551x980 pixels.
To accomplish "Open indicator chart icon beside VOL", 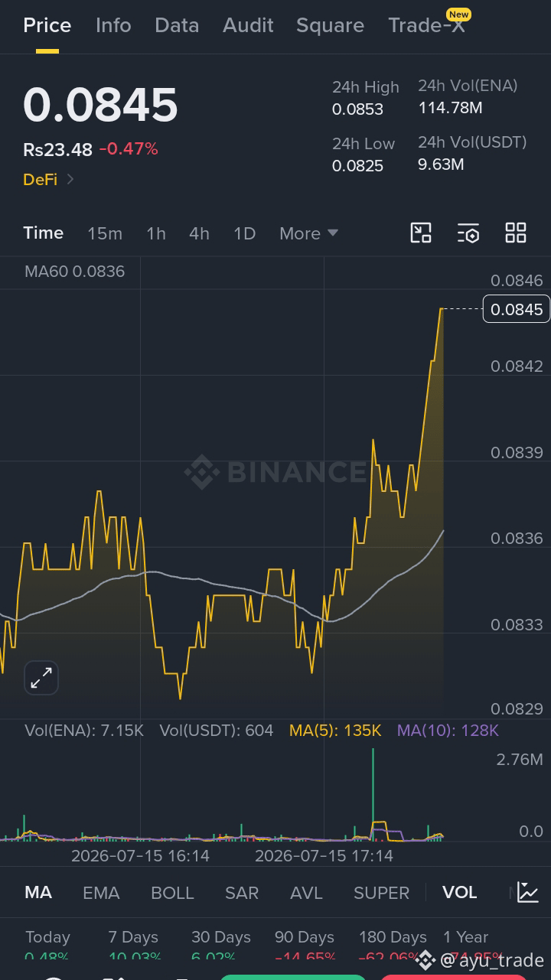I will click(528, 892).
